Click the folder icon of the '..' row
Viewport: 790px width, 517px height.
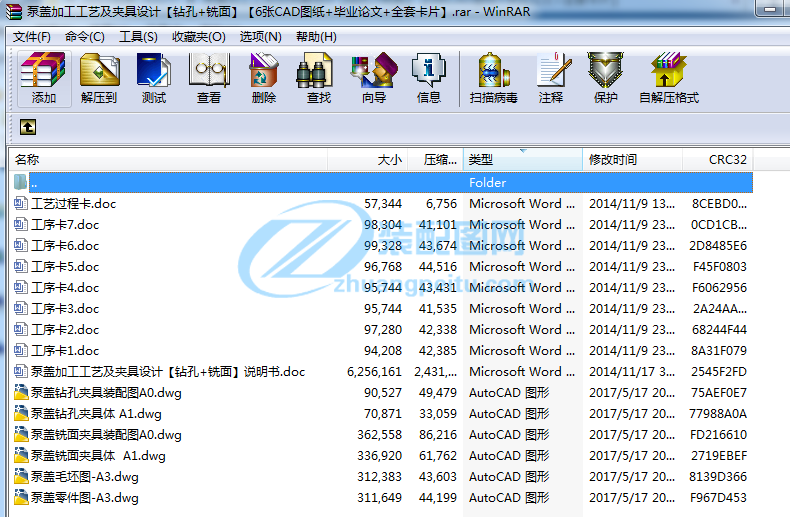20,182
